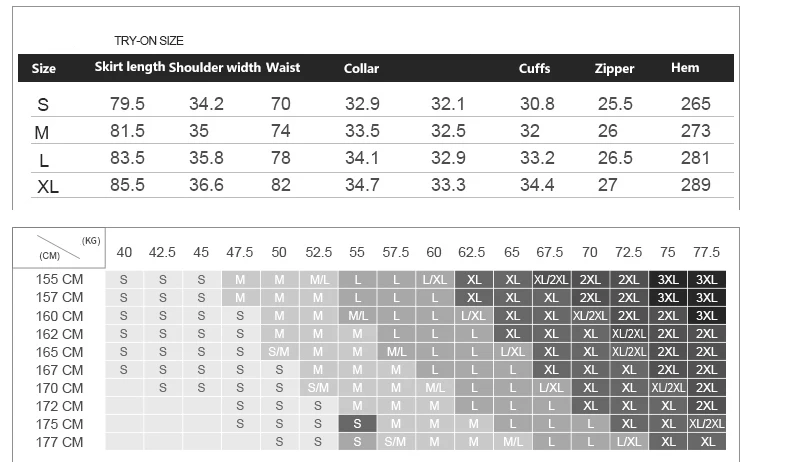
Task: Click the XL row size label
Action: 48,187
